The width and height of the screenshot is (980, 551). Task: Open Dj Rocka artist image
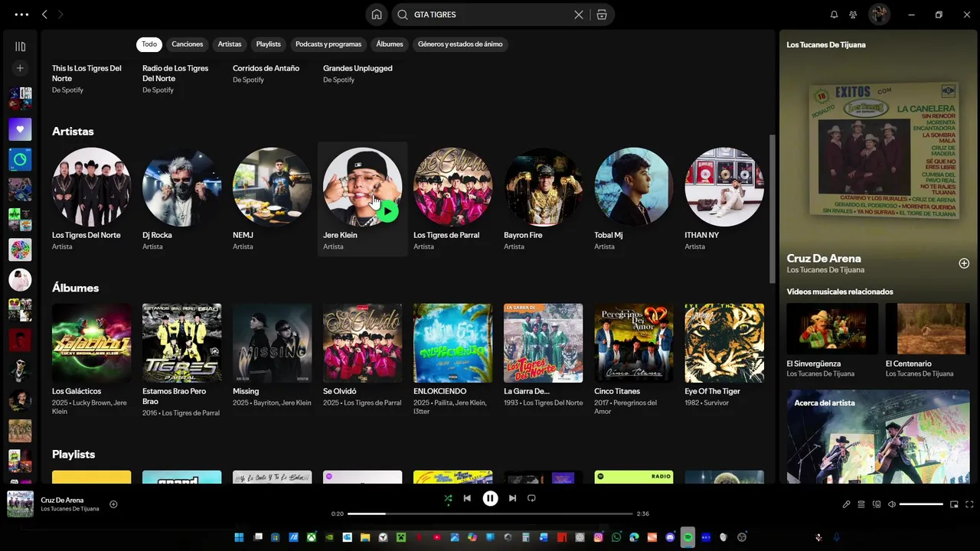click(182, 187)
